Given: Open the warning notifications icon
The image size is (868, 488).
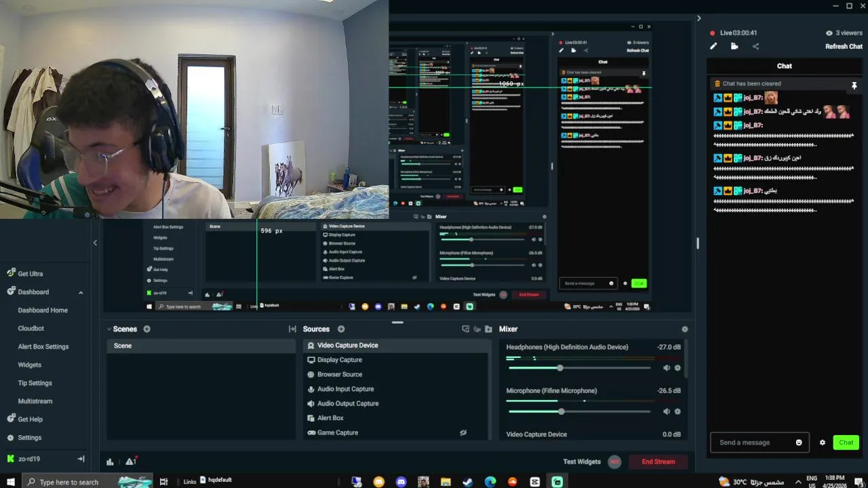Looking at the screenshot, I should tap(131, 462).
